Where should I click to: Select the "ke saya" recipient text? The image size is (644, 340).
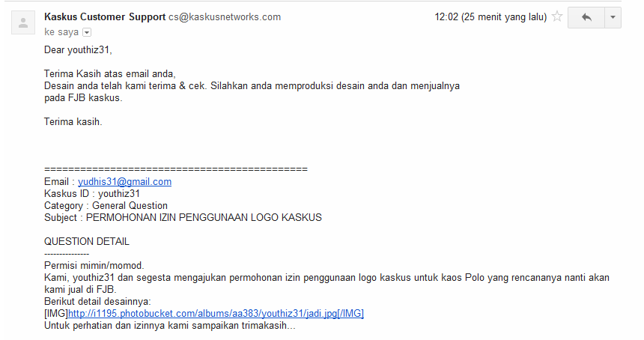tap(61, 32)
